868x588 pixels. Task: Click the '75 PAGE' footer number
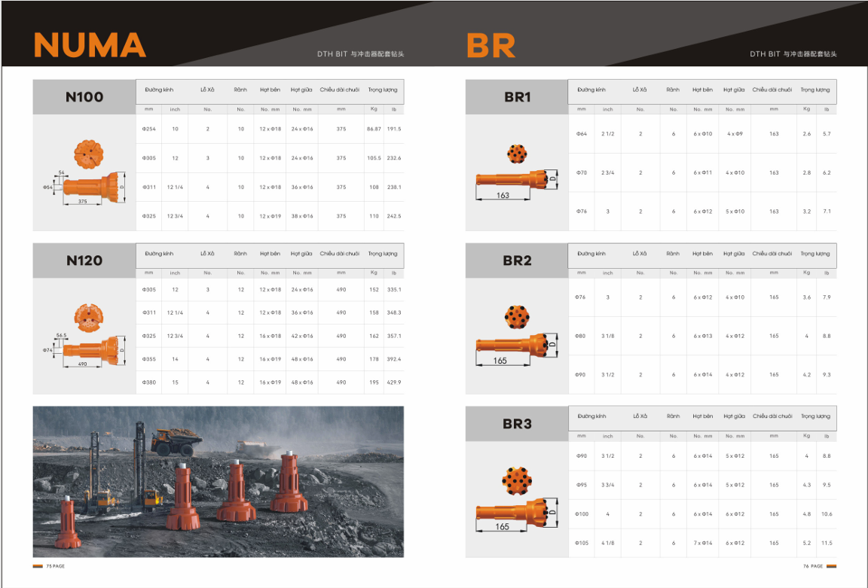[x=55, y=566]
